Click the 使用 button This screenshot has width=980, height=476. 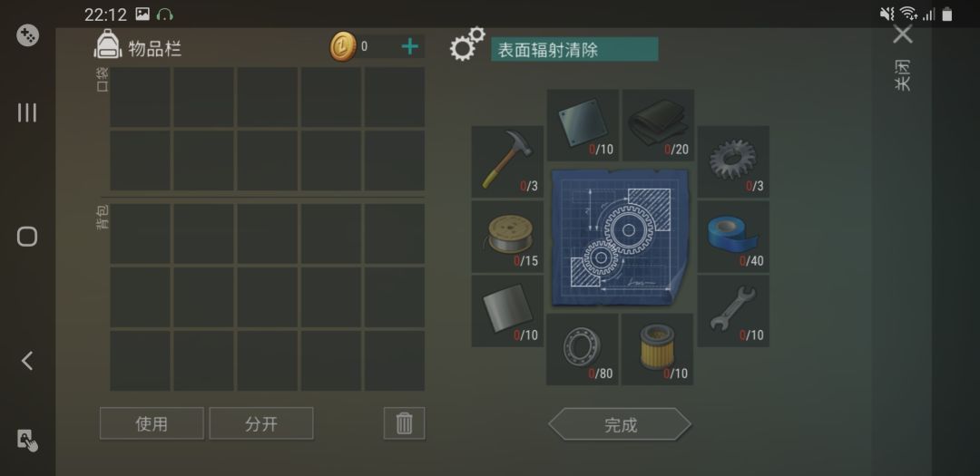pos(152,423)
